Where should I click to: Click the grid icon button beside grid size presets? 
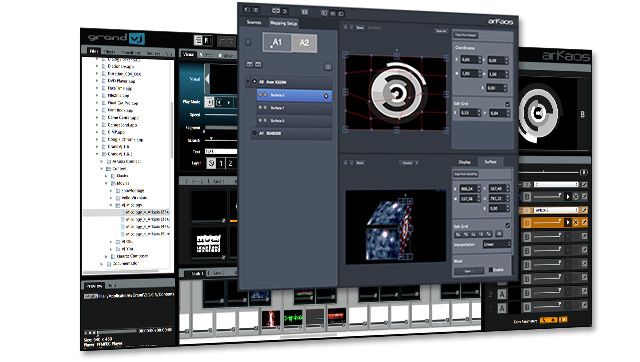(x=499, y=234)
